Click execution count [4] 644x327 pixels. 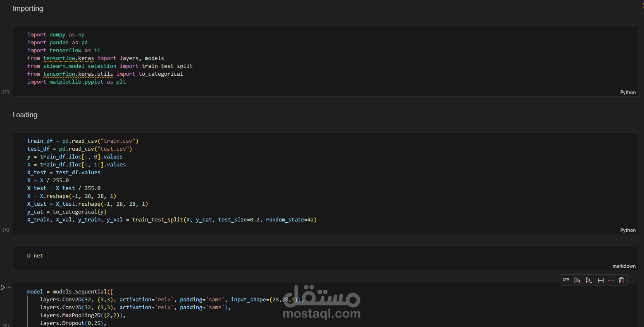point(5,325)
